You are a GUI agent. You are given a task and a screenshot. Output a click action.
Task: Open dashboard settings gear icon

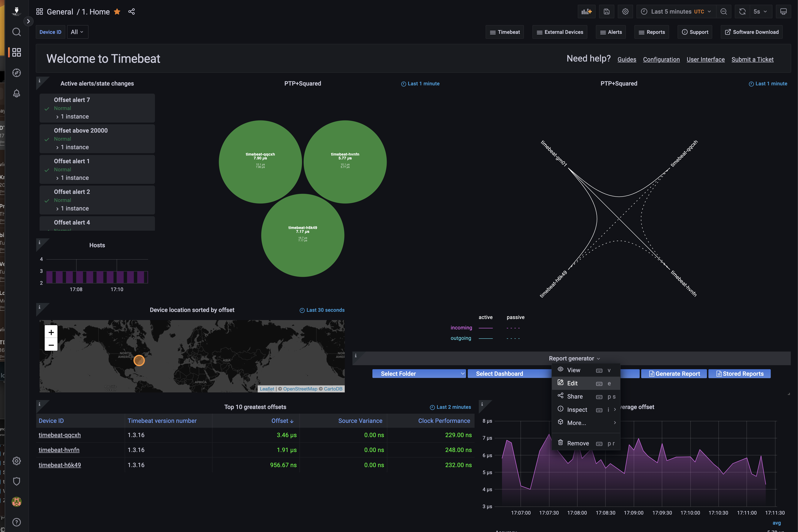[625, 11]
